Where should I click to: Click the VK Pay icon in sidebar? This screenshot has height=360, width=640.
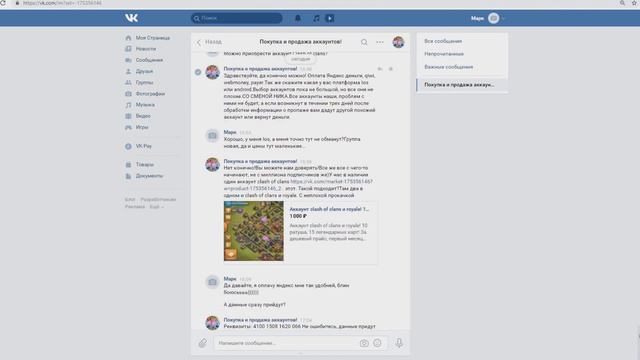click(x=128, y=146)
